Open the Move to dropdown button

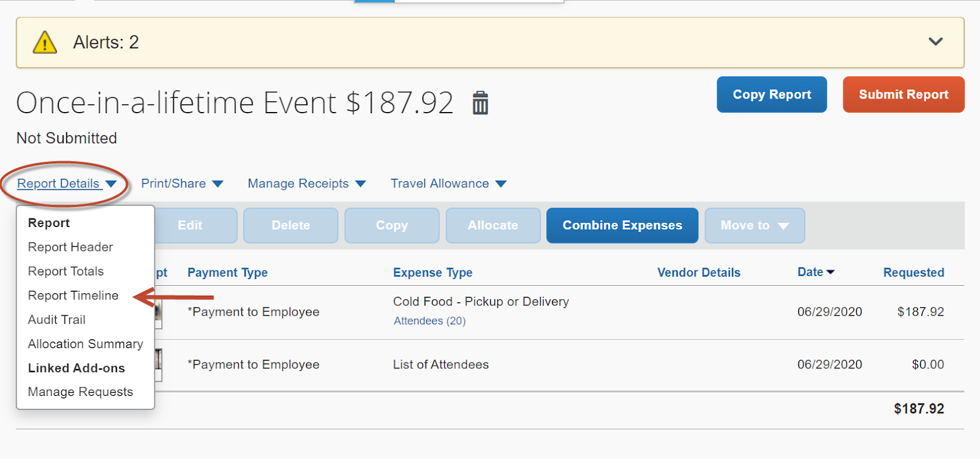pos(755,225)
